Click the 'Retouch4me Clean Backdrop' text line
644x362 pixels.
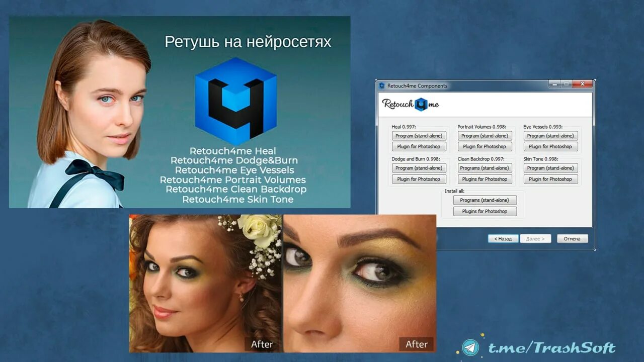(236, 189)
